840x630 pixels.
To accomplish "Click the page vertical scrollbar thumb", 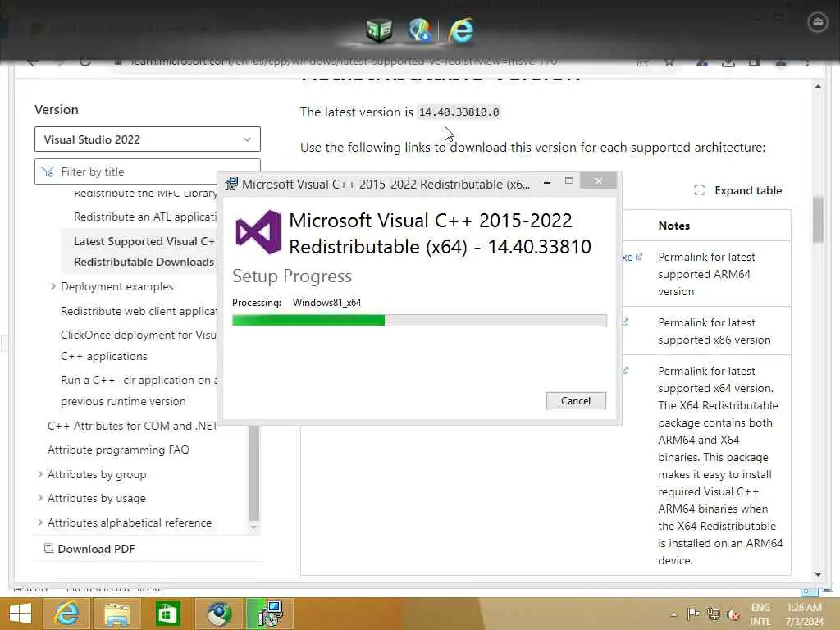I will (818, 220).
